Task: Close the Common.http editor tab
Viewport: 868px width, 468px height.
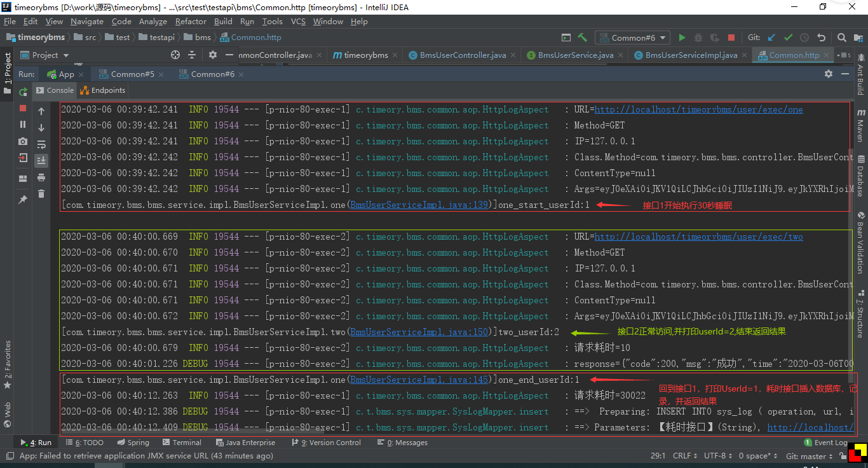Action: (827, 55)
